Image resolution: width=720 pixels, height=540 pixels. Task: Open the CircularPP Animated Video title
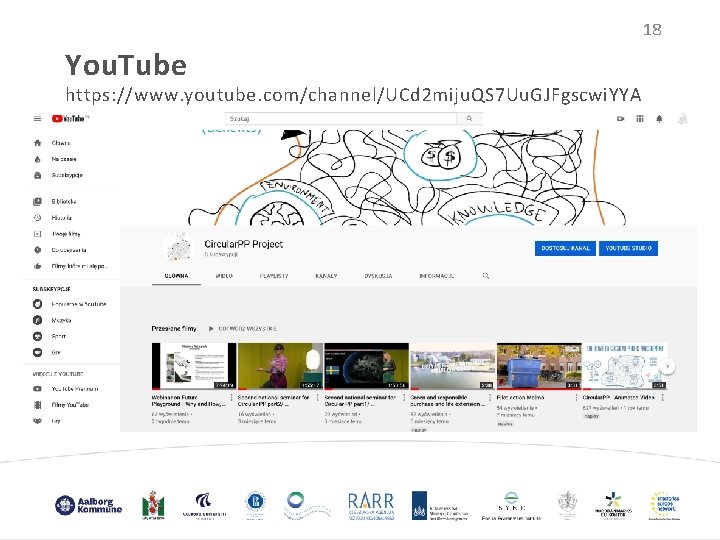pyautogui.click(x=619, y=397)
